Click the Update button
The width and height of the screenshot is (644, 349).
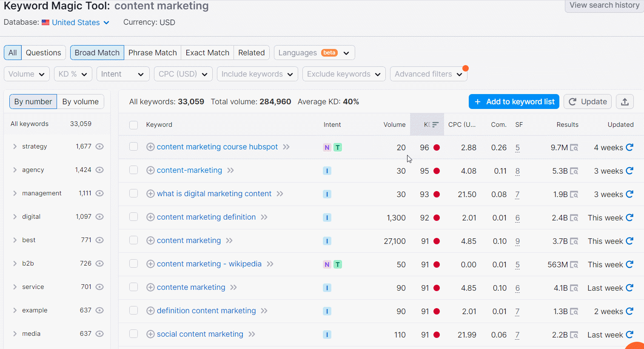[588, 102]
